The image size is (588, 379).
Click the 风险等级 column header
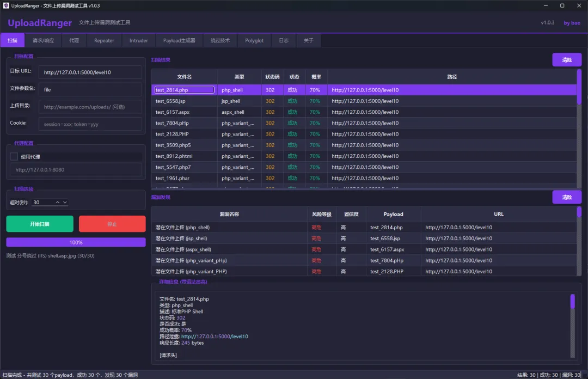tap(322, 214)
